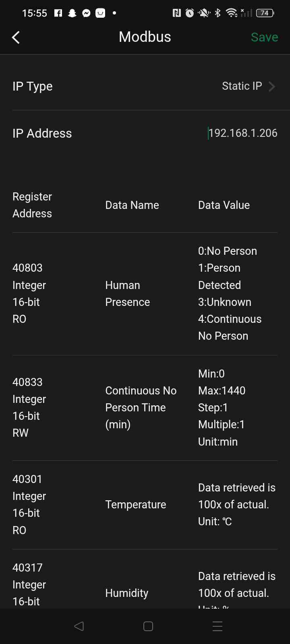Tap the IP Type label row

click(x=145, y=86)
